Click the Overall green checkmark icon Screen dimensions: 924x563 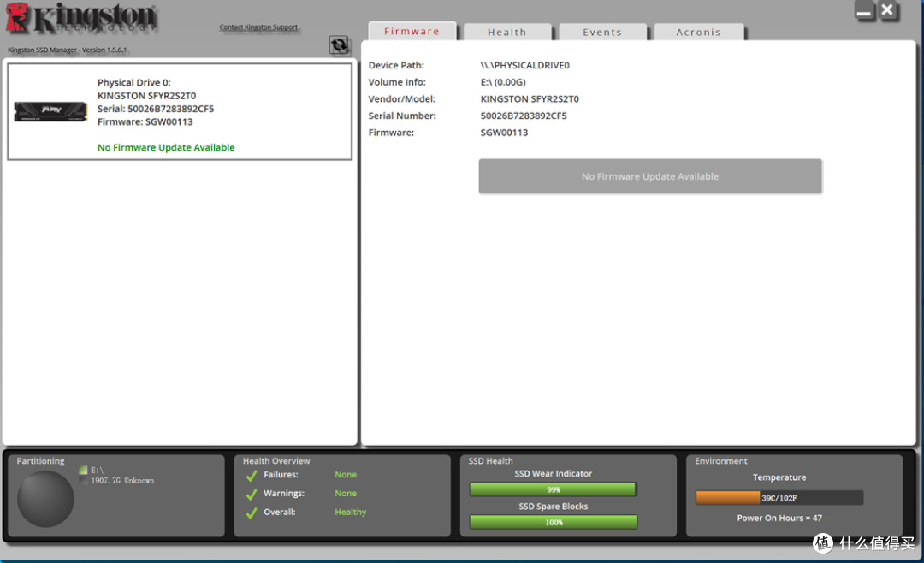252,513
